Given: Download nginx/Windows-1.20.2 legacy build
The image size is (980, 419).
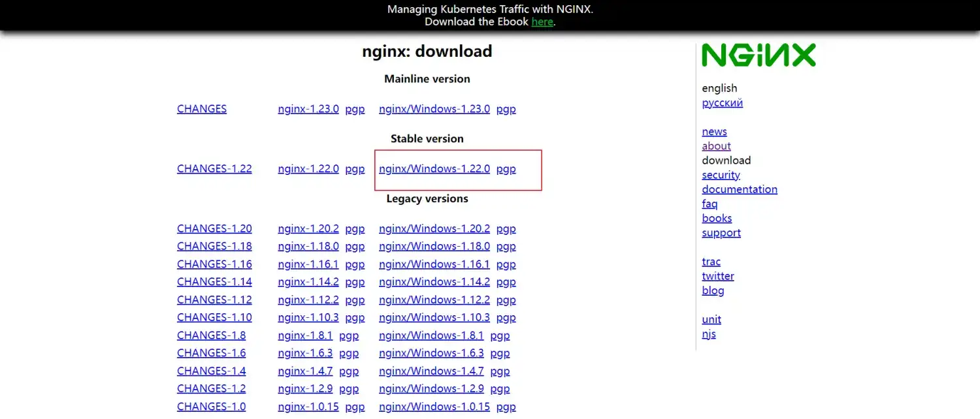Looking at the screenshot, I should point(434,229).
